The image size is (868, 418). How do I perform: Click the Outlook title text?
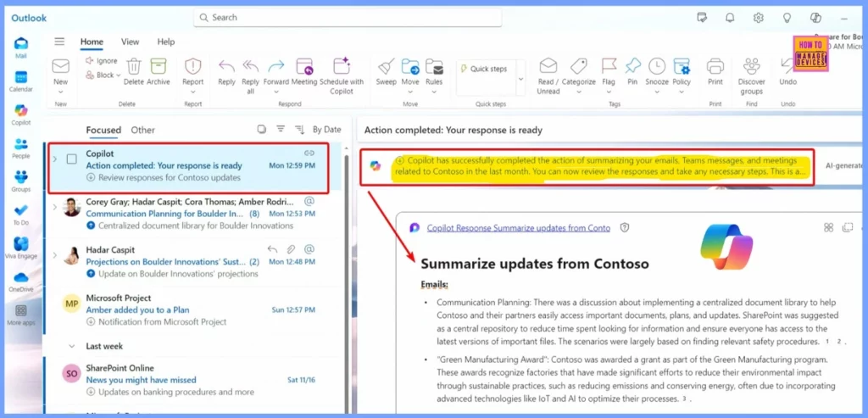point(29,18)
